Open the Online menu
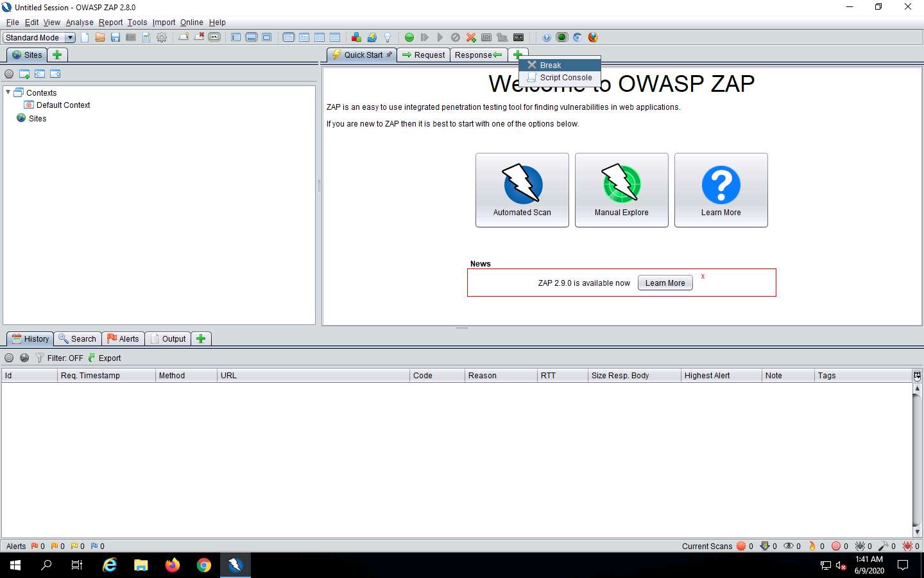This screenshot has width=924, height=578. click(x=191, y=22)
